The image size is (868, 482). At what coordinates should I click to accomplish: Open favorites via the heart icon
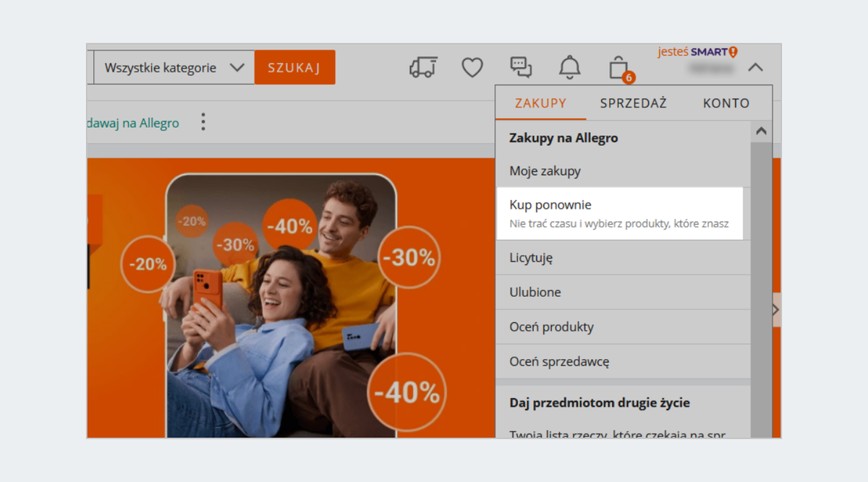click(472, 67)
